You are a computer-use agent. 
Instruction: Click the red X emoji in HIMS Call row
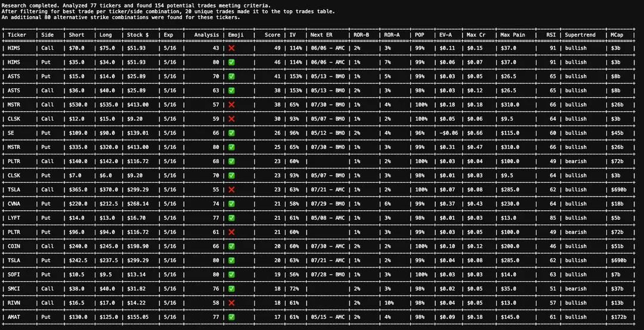[x=231, y=48]
